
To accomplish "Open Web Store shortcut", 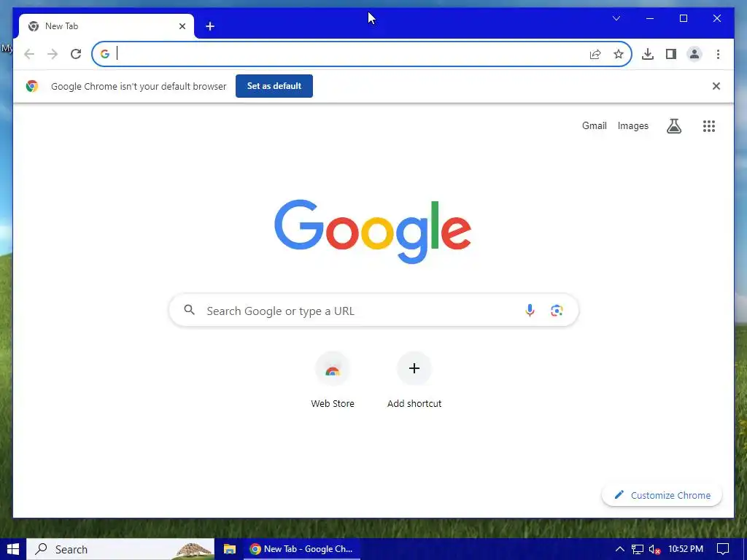I will [x=333, y=381].
